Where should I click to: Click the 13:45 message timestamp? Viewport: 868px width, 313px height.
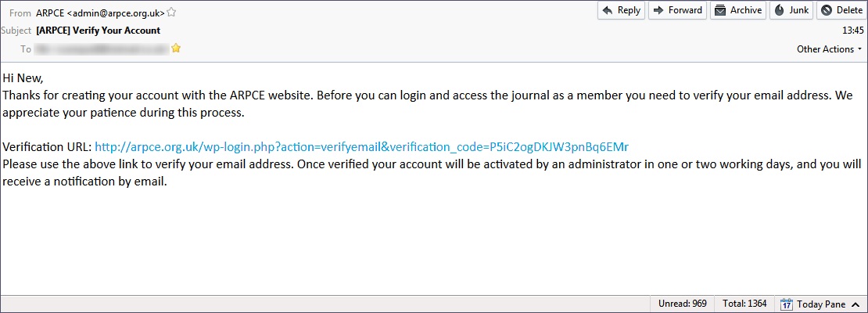coord(852,31)
